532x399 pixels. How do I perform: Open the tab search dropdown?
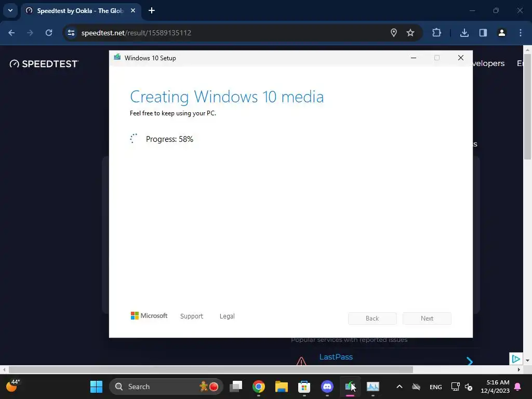pyautogui.click(x=10, y=10)
